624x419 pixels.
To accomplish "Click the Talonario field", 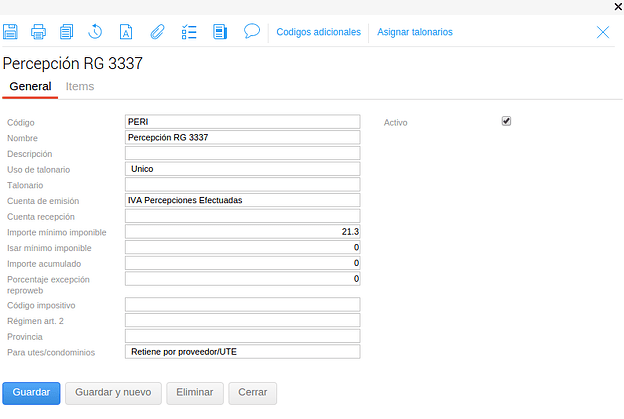I will click(242, 185).
